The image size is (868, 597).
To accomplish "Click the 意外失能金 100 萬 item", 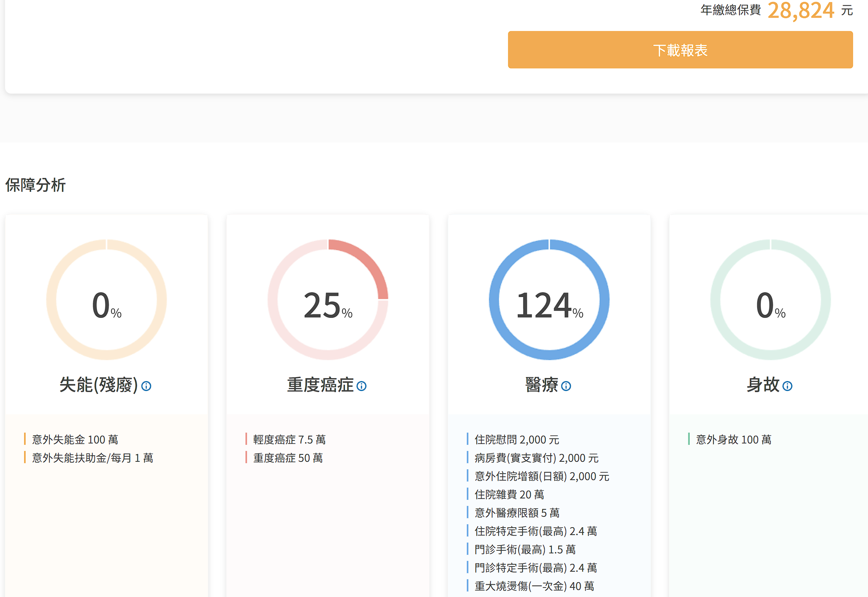I will click(x=75, y=440).
